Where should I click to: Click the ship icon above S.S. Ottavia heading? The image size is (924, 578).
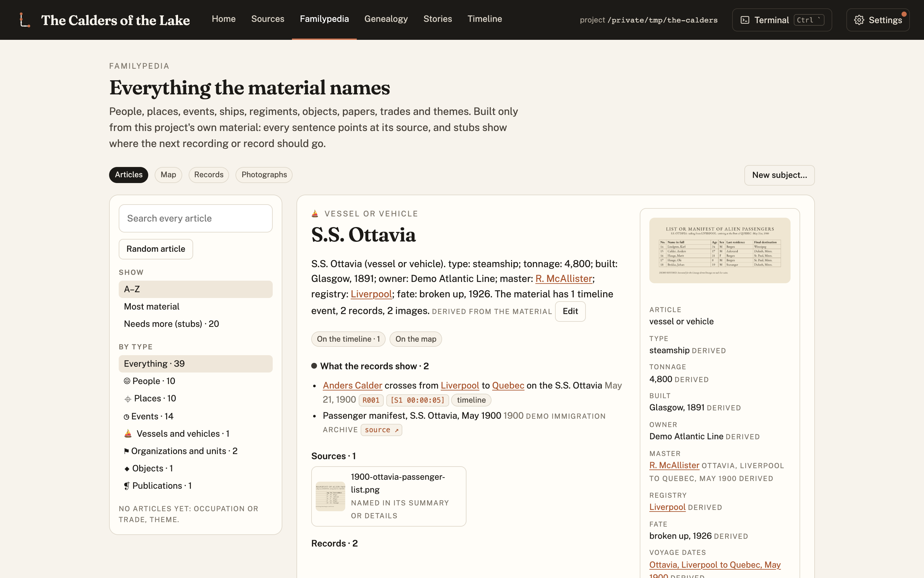point(315,214)
